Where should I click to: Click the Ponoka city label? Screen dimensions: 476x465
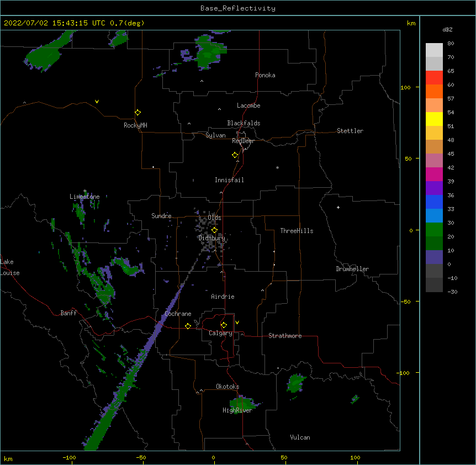tap(265, 75)
